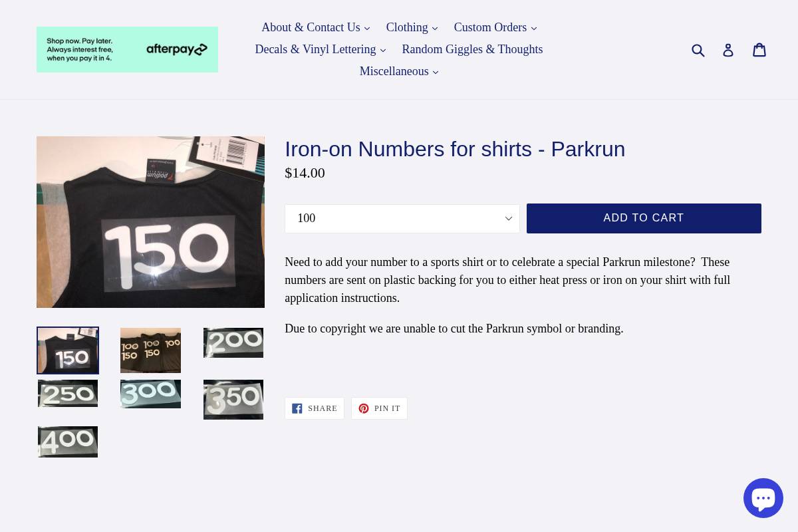Viewport: 798px width, 532px height.
Task: Click the main 150 product image
Action: [150, 222]
